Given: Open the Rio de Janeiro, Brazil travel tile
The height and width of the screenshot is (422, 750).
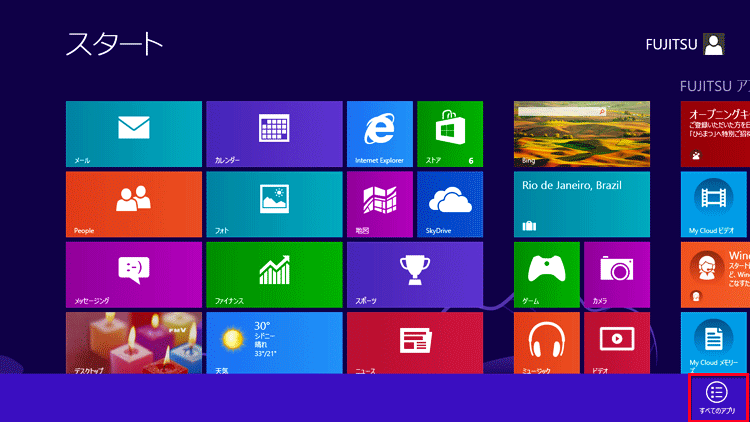Looking at the screenshot, I should coord(582,204).
